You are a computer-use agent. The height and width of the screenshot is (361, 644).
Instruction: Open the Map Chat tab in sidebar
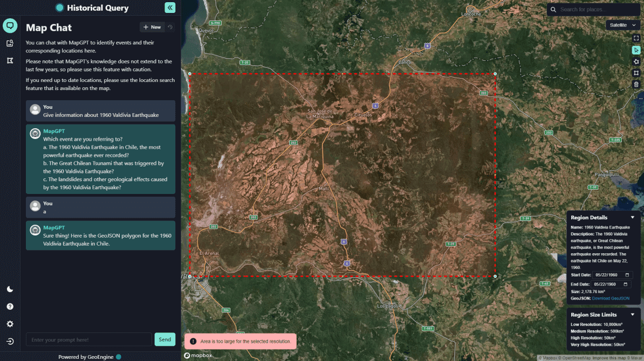coord(10,25)
